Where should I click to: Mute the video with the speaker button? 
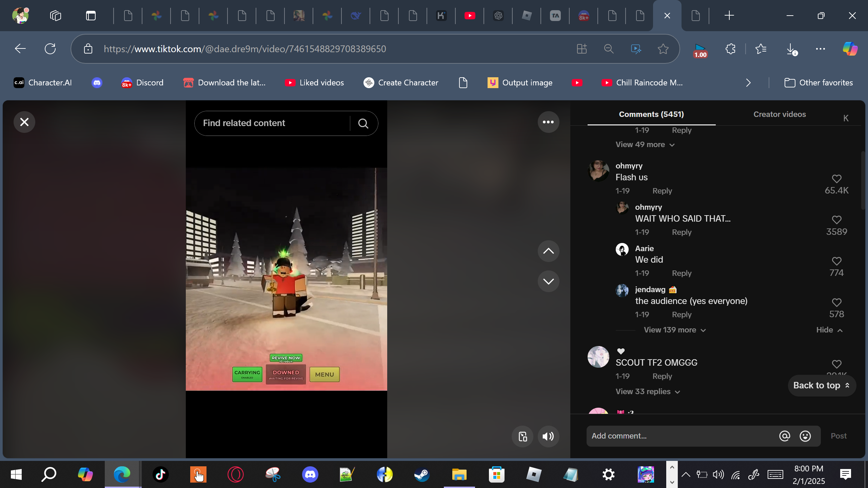[x=548, y=436]
